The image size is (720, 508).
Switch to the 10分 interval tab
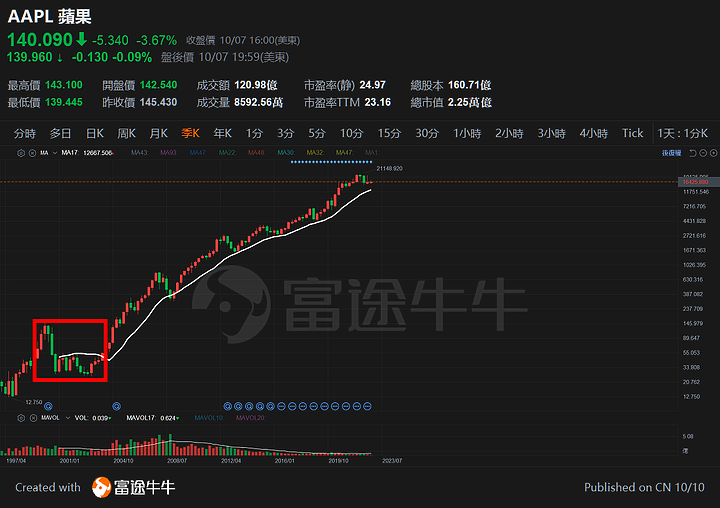(x=351, y=134)
